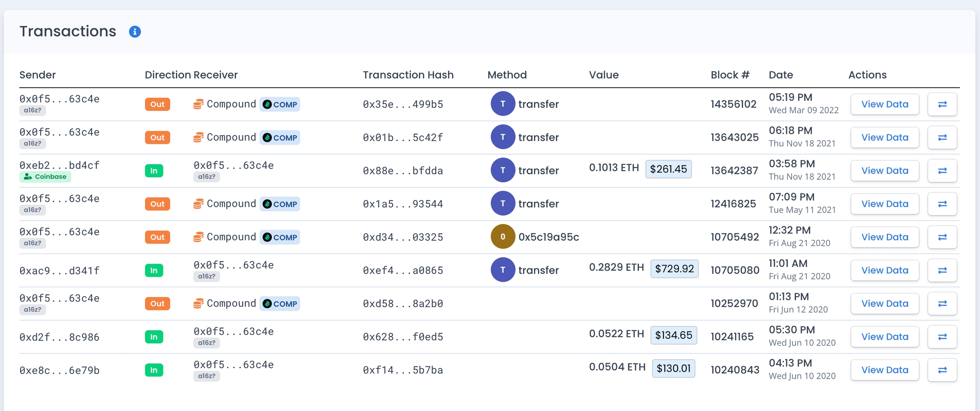Viewport: 980px width, 411px height.
Task: Select sender address 0xd2f...8c986
Action: [60, 337]
